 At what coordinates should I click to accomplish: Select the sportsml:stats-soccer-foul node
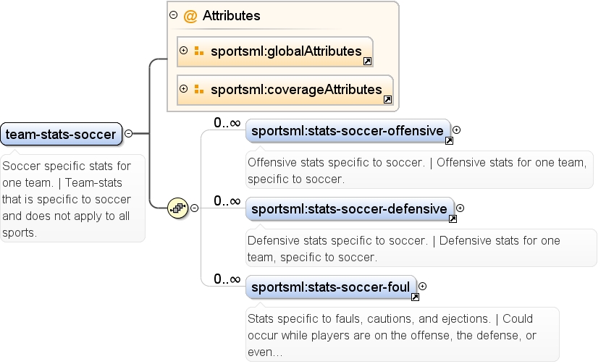point(331,287)
